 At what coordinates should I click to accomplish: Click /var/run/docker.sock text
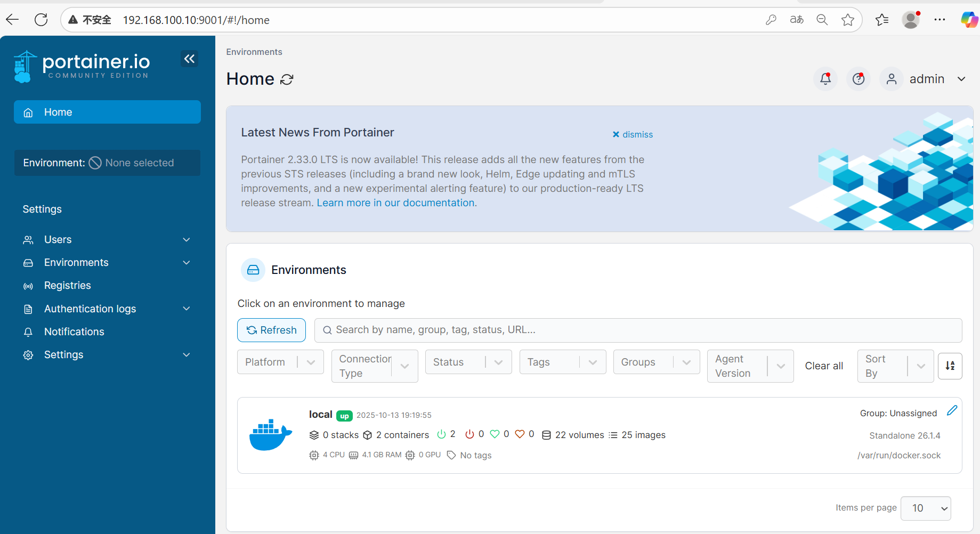898,456
